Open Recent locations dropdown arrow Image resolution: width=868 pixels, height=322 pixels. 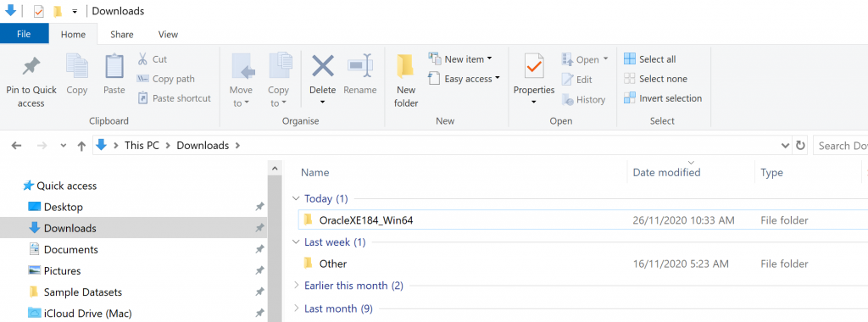tap(63, 146)
